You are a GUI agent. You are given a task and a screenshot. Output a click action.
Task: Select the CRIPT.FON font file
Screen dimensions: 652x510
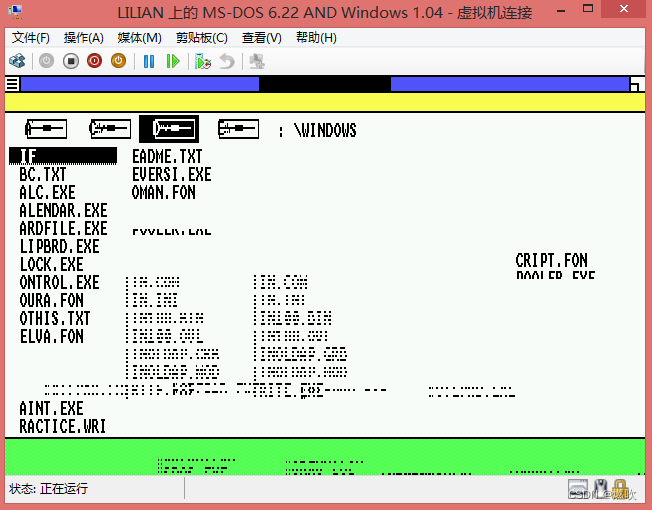tap(551, 261)
